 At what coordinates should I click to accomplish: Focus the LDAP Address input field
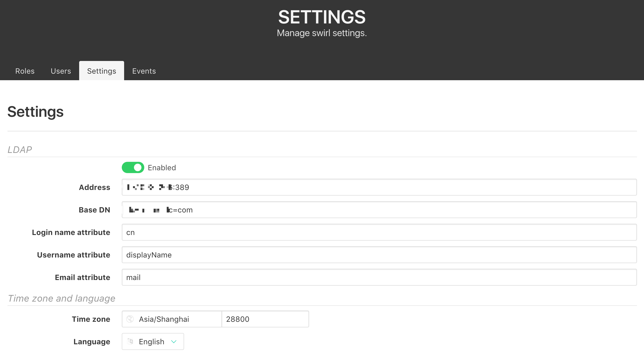pyautogui.click(x=379, y=187)
